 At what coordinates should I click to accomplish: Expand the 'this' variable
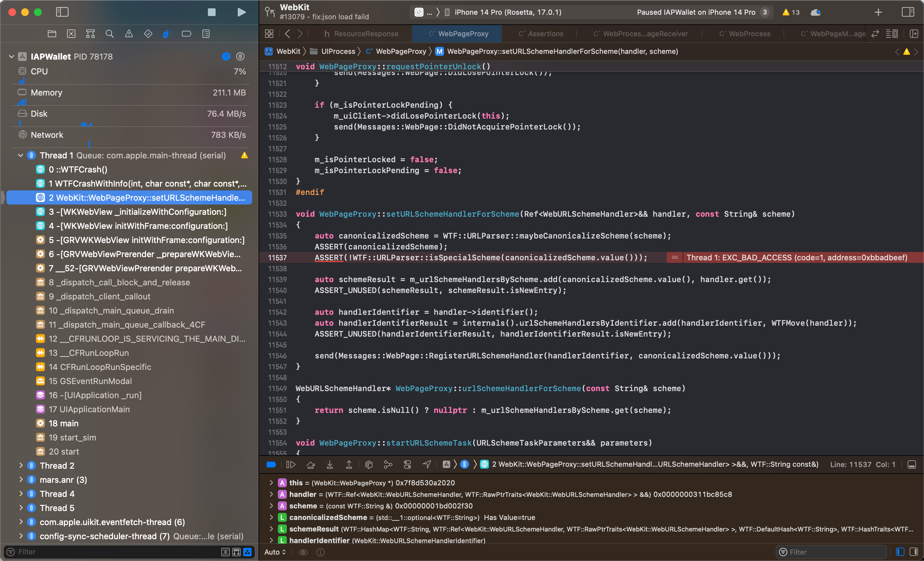pos(271,483)
